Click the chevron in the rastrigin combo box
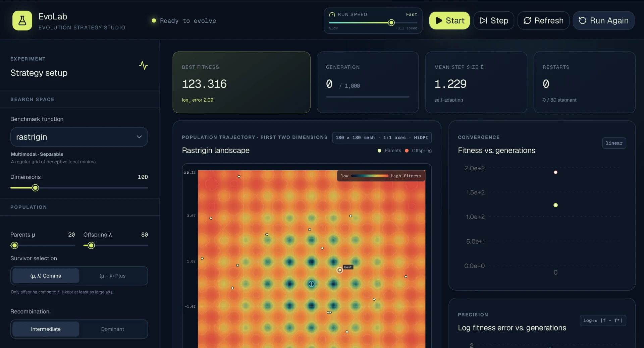Image resolution: width=644 pixels, height=348 pixels. [139, 137]
